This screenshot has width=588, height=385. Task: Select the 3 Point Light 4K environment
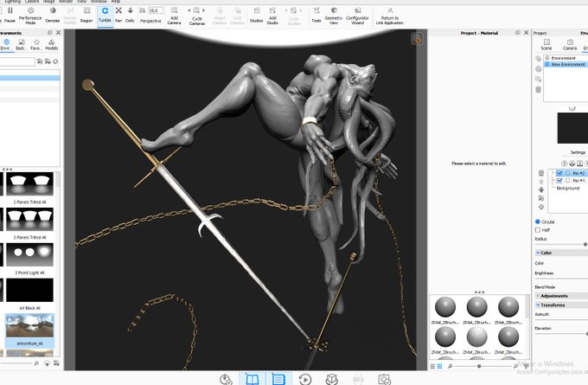[29, 259]
